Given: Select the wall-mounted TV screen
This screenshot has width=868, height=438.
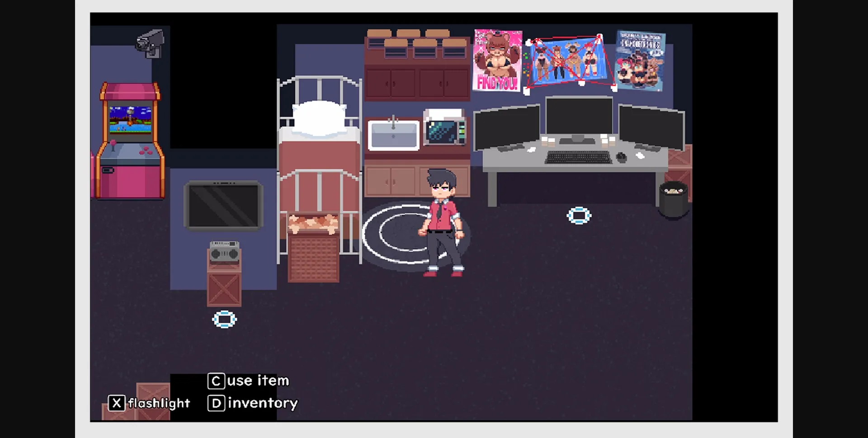Looking at the screenshot, I should (223, 204).
